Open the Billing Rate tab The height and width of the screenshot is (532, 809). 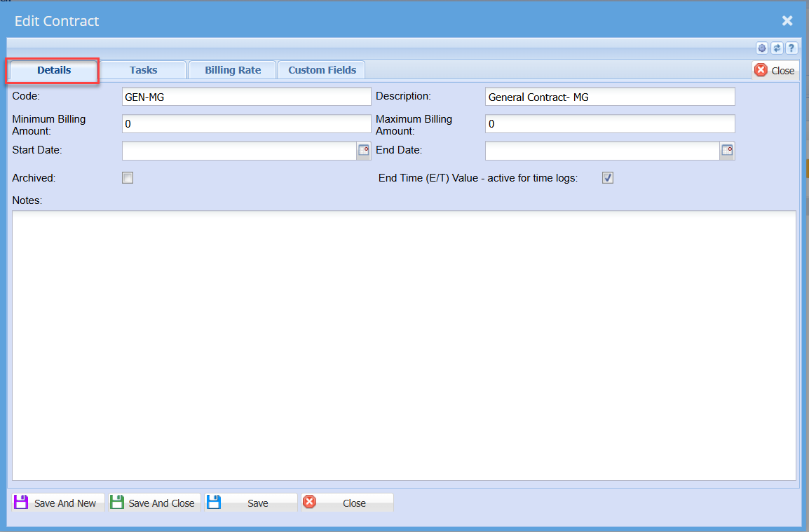click(x=233, y=70)
